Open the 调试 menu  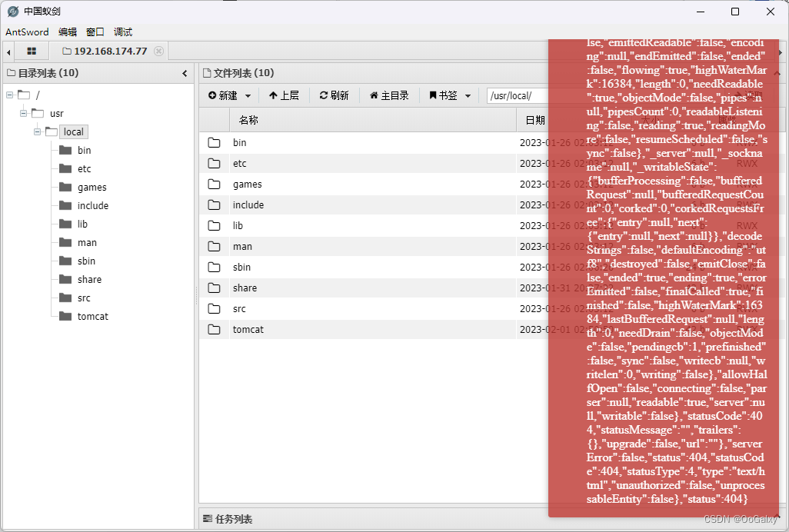[123, 32]
